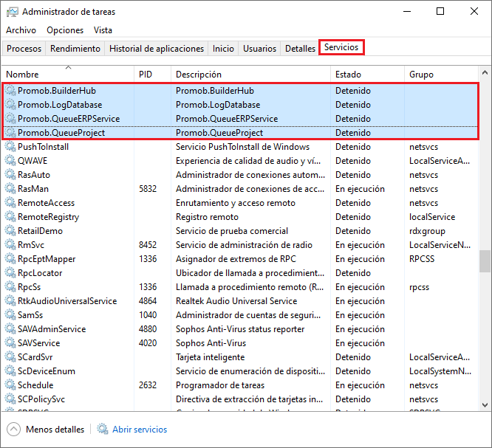Screen dimensions: 492x448
Task: Collapse view with the Menos detalles arrow
Action: 13,430
